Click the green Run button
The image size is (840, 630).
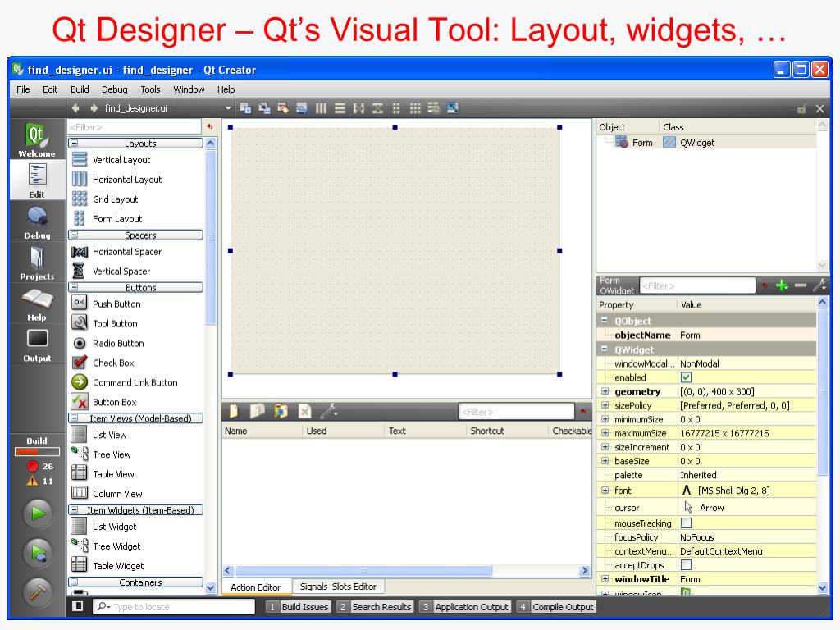(x=38, y=514)
